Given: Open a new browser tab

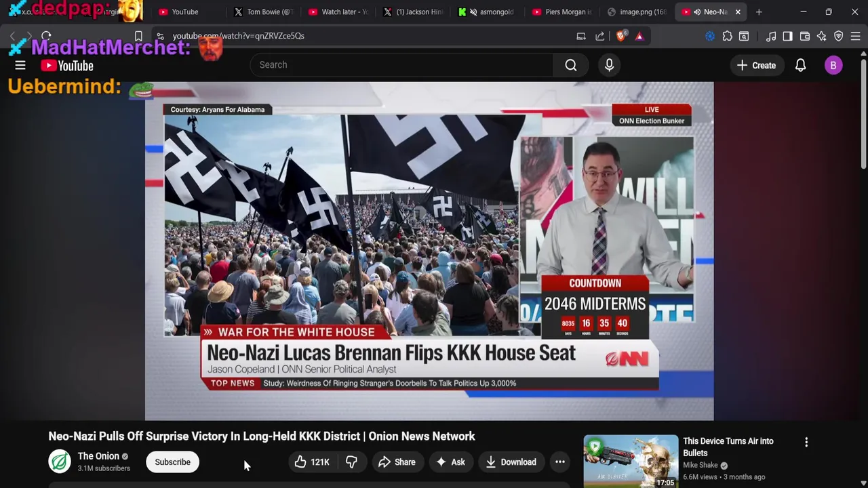Looking at the screenshot, I should click(759, 12).
